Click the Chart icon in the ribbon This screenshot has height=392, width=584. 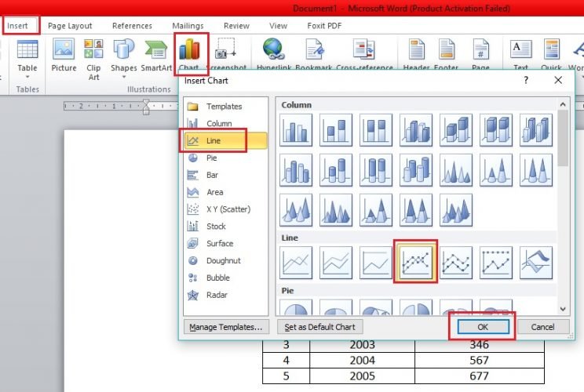coord(189,53)
